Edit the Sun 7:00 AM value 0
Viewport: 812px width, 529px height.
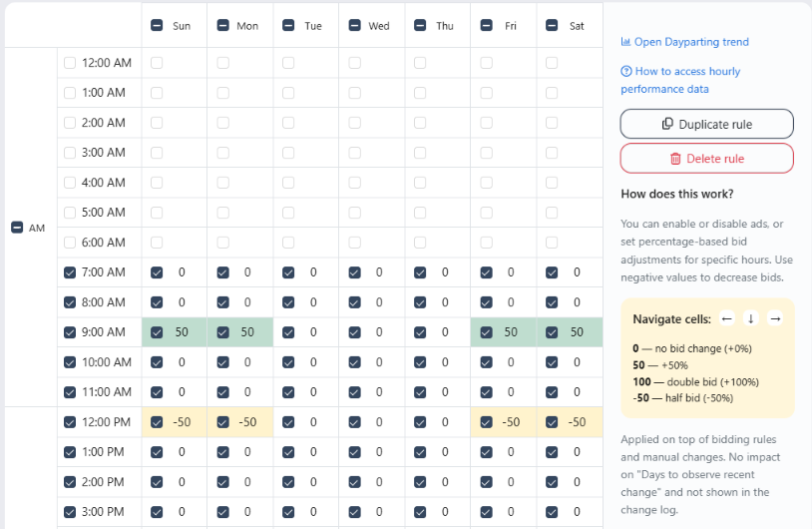[182, 272]
